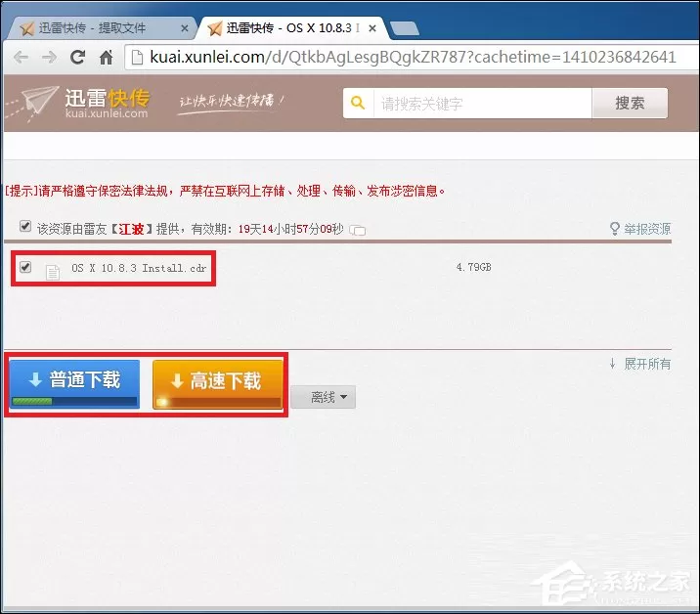Viewport: 700px width, 614px height.
Task: Click the 迅雷快传 kuai.xunlei.com site title
Action: point(107,104)
